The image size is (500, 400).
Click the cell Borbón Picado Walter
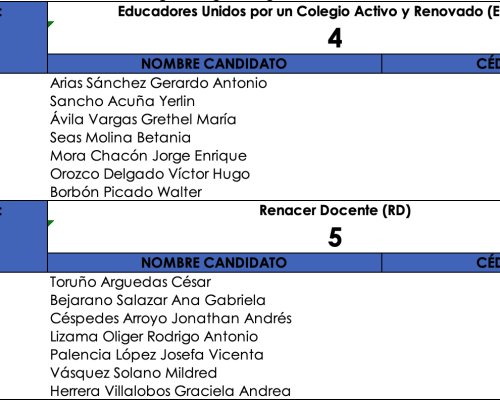pyautogui.click(x=215, y=192)
